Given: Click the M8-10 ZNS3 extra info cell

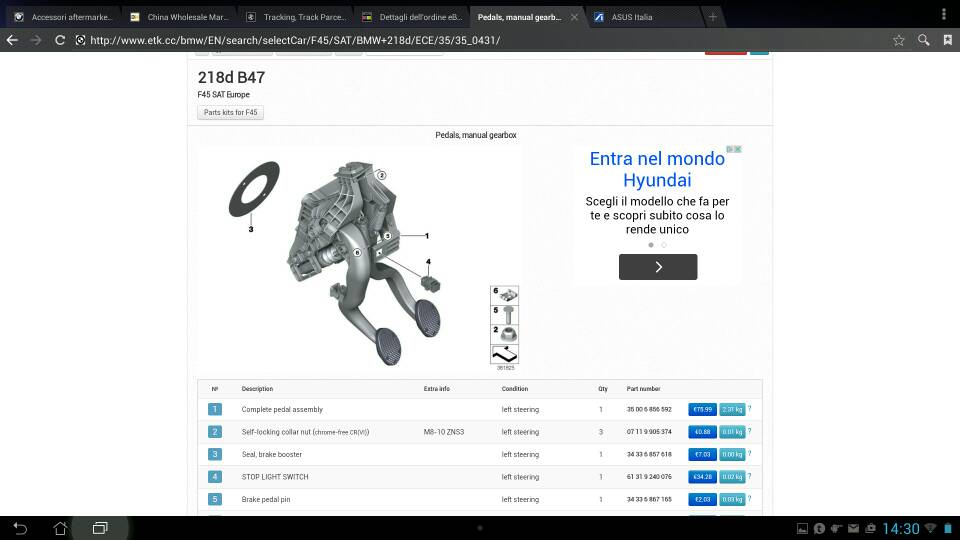Looking at the screenshot, I should 444,432.
